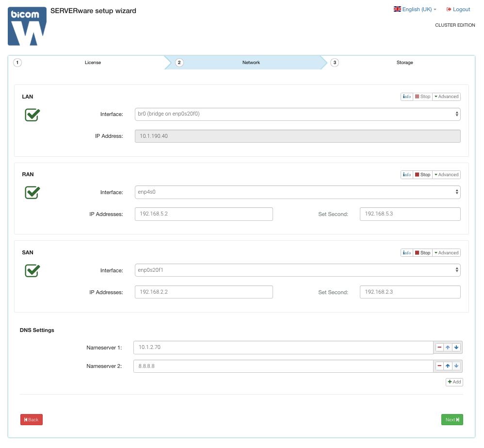
Task: Open the LAN Interface dropdown
Action: [298, 114]
